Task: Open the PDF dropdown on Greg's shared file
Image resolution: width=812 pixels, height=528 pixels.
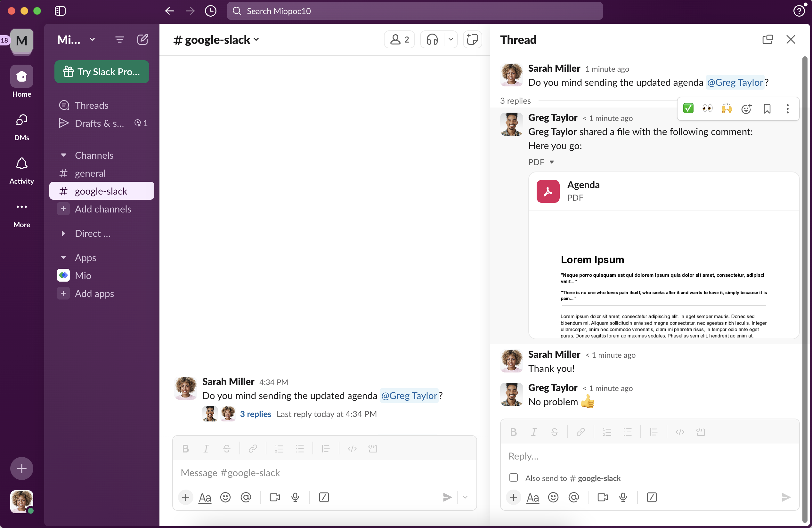Action: click(x=552, y=162)
